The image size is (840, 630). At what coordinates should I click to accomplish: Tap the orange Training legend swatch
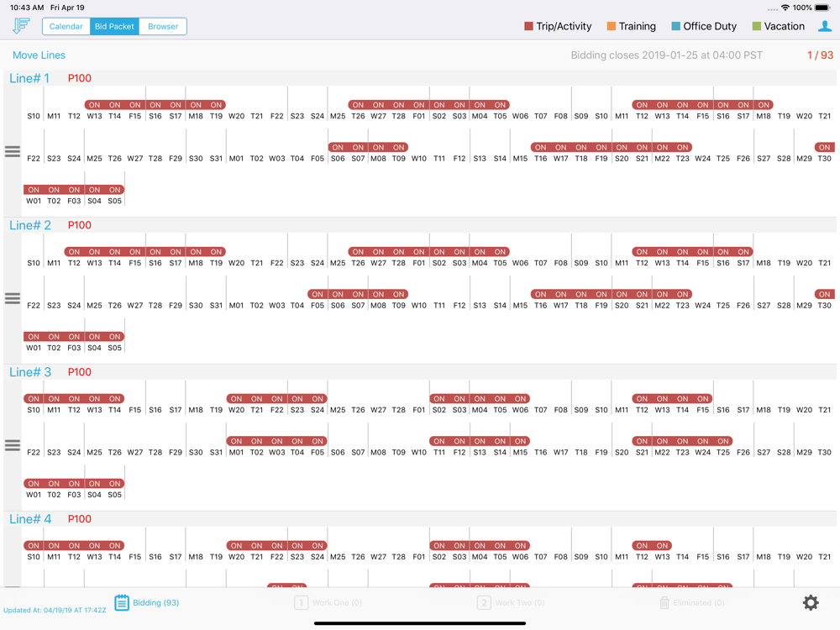(612, 26)
